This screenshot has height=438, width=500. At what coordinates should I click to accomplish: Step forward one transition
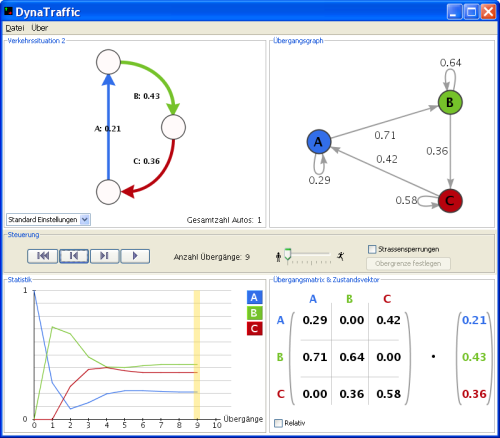click(x=104, y=256)
